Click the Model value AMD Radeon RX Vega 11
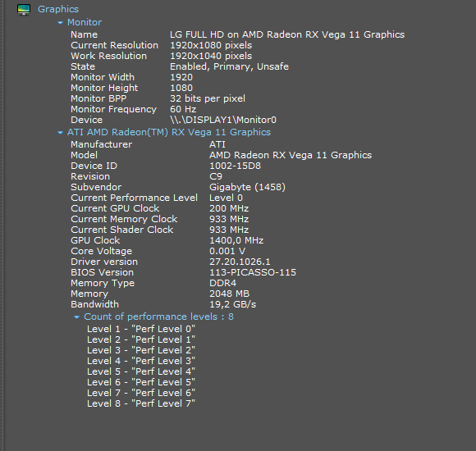Image resolution: width=476 pixels, height=451 pixels. [291, 155]
